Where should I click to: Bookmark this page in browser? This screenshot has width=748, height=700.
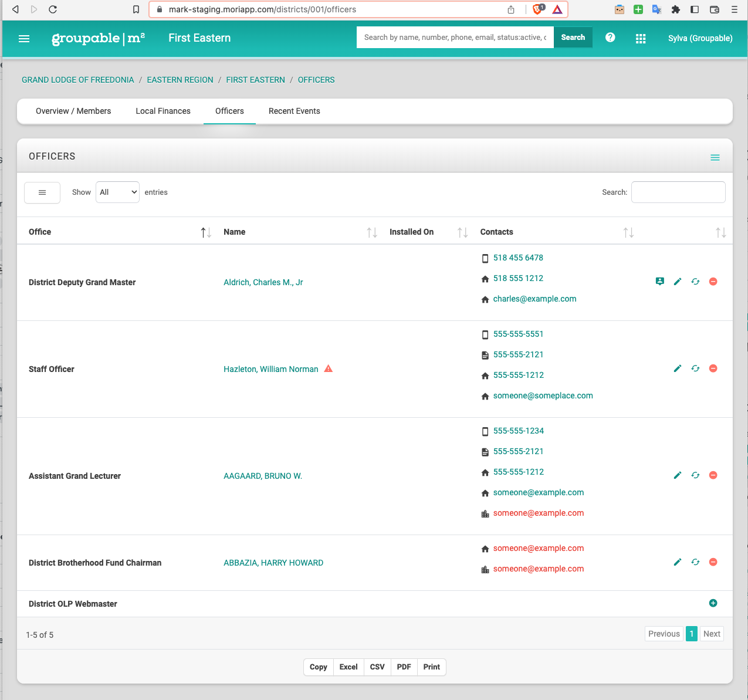point(136,9)
